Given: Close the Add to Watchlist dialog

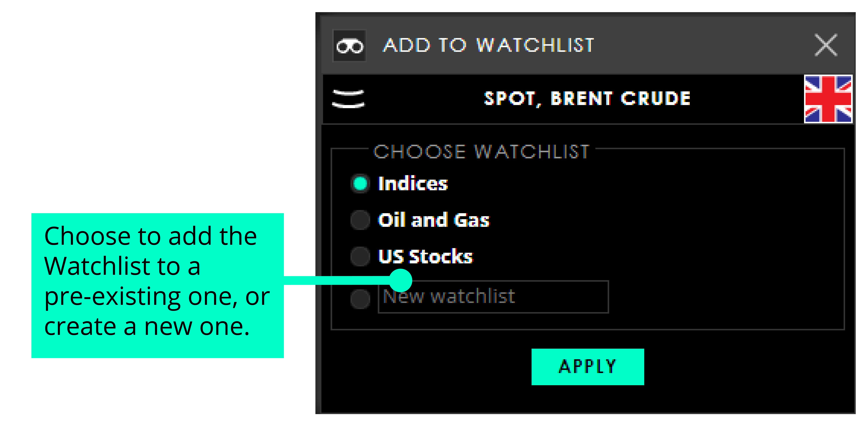Looking at the screenshot, I should pos(826,45).
